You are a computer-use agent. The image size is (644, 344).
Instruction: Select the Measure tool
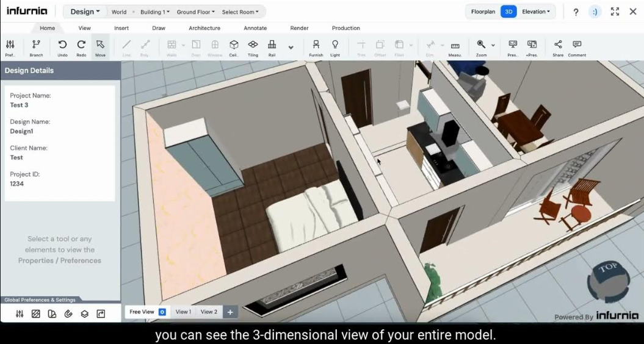tap(455, 48)
